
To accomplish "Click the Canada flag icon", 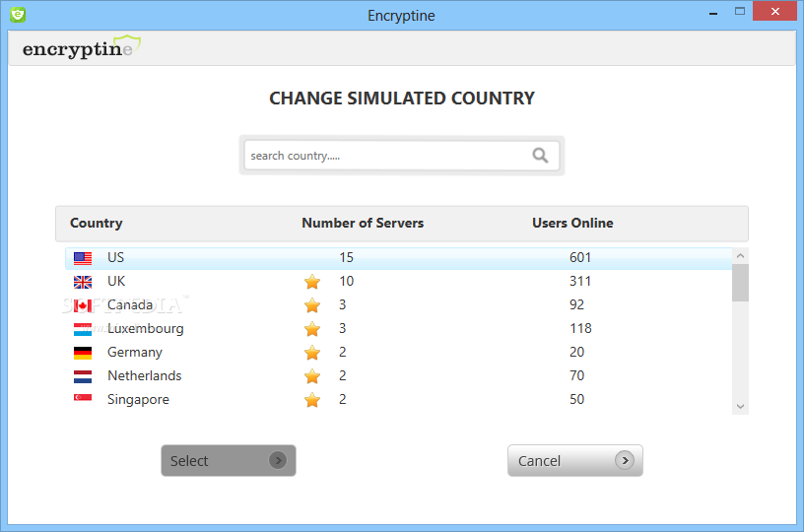I will (x=83, y=306).
